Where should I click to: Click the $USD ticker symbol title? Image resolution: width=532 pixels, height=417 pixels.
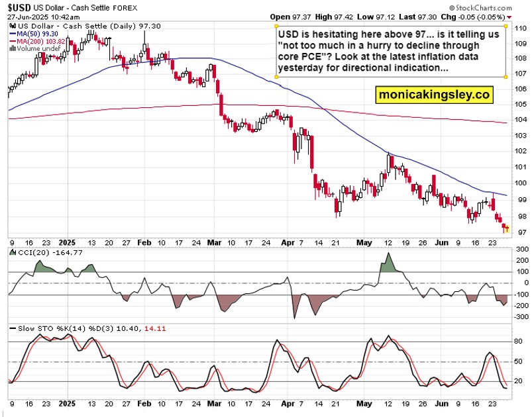pos(19,8)
